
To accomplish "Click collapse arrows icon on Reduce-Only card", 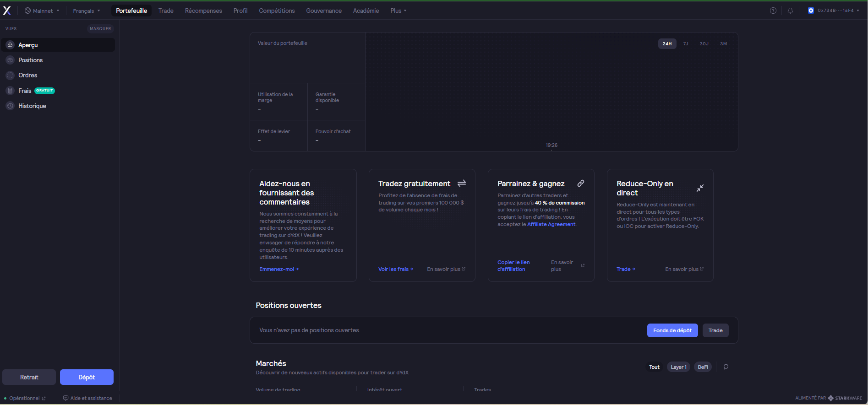I will 700,188.
